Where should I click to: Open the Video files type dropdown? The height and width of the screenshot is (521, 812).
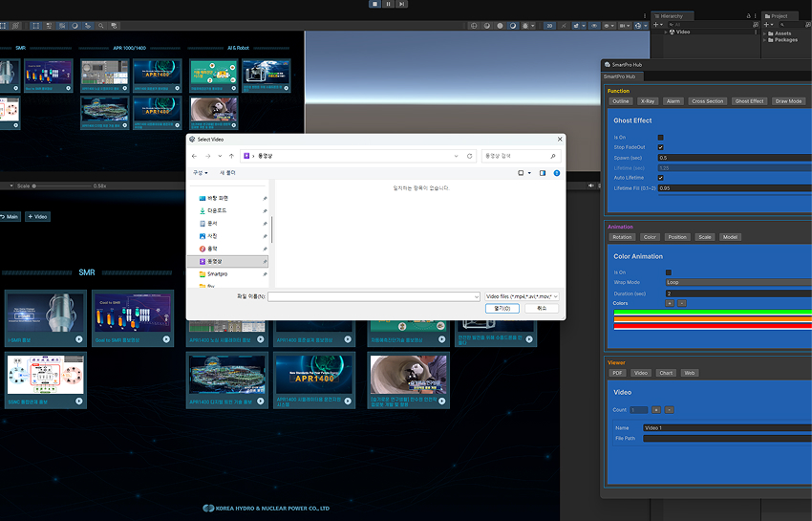pyautogui.click(x=521, y=296)
